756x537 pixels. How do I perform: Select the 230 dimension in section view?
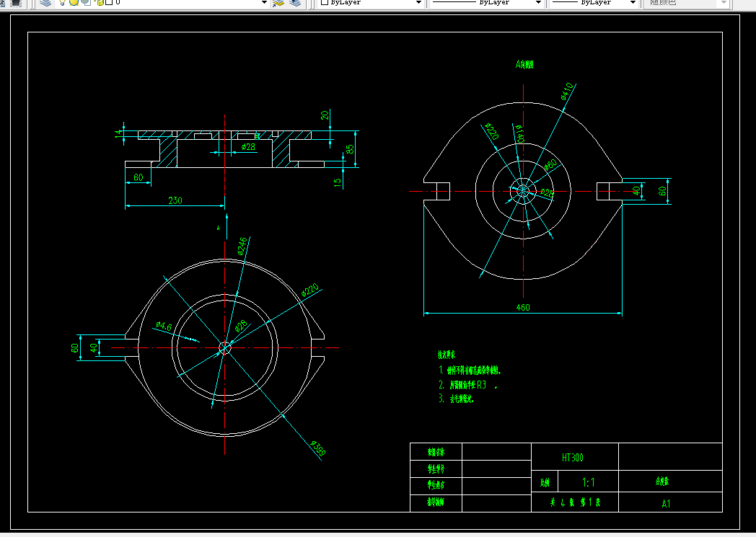coord(175,200)
